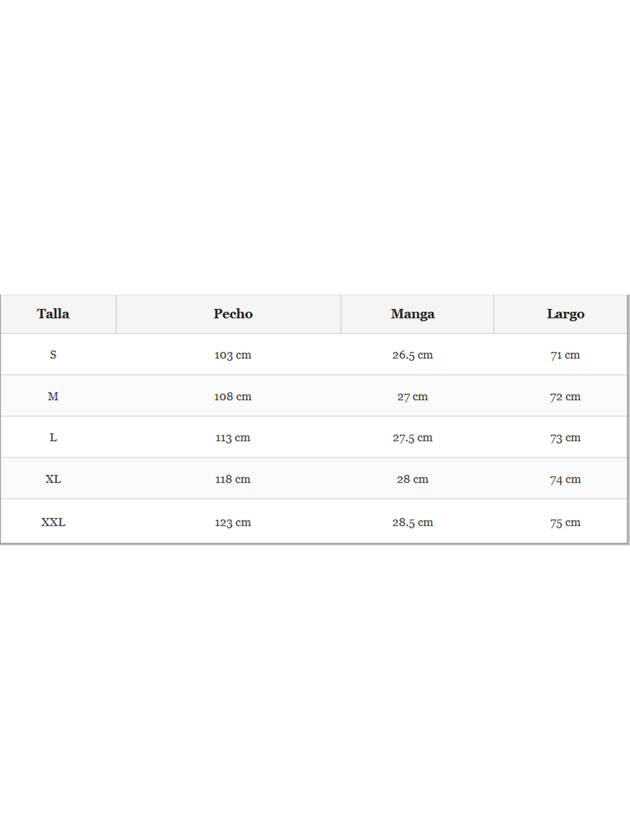The image size is (630, 840).
Task: Click the Manga column header
Action: click(x=413, y=314)
